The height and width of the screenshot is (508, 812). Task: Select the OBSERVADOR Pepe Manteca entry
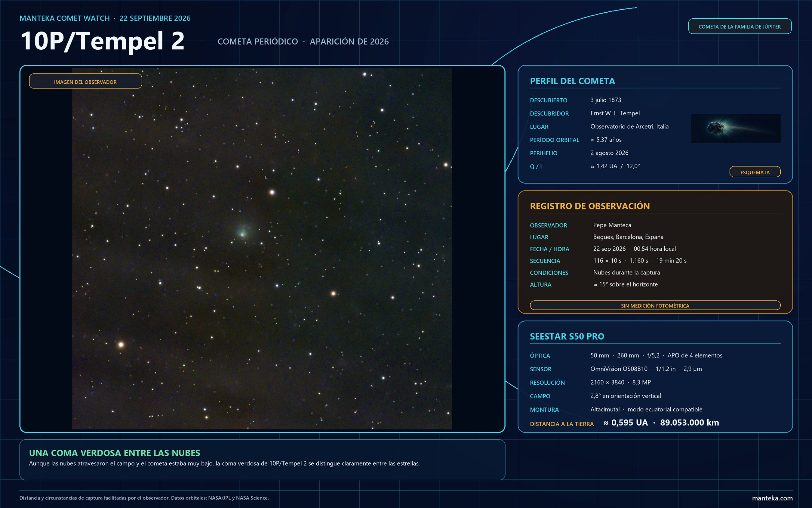pos(580,225)
